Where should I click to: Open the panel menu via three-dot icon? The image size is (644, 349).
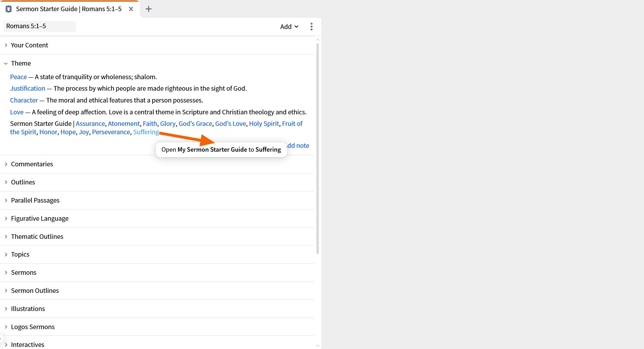[x=311, y=26]
